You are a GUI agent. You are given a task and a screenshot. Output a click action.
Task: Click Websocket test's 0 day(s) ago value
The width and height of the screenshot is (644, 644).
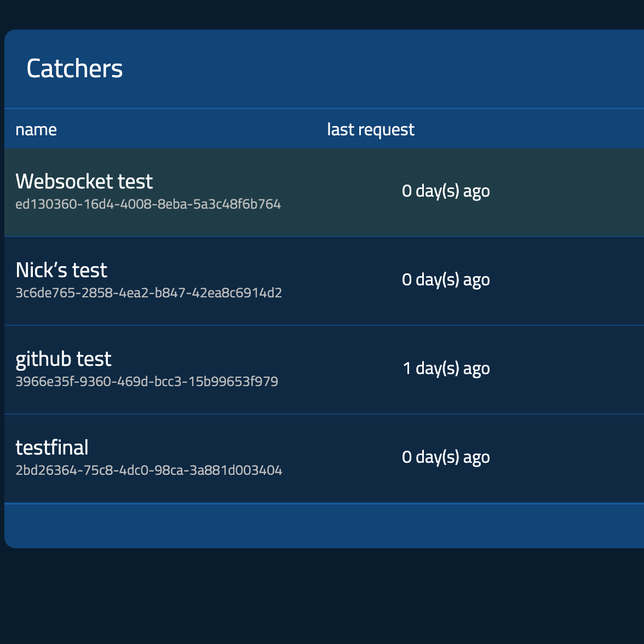pyautogui.click(x=445, y=191)
